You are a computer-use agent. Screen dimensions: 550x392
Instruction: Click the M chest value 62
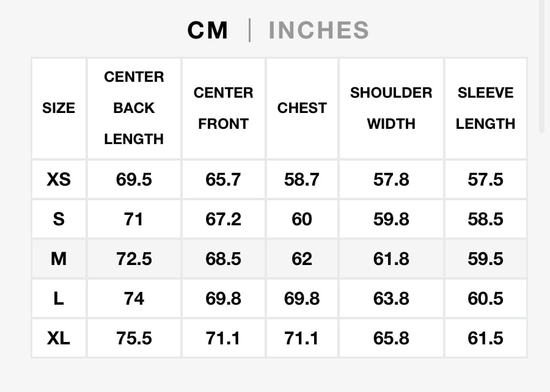click(x=302, y=259)
